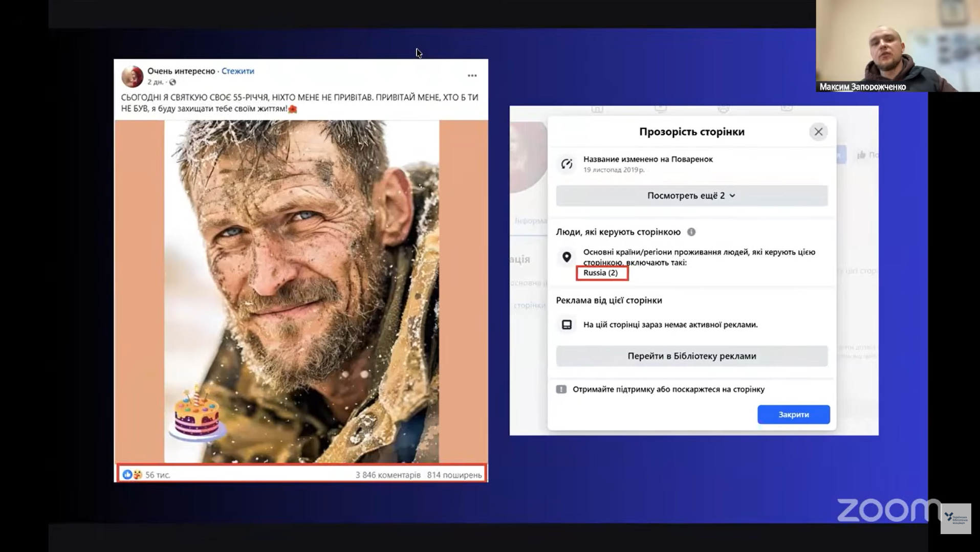
Task: Follow the page via 'Стежити' link
Action: click(237, 71)
